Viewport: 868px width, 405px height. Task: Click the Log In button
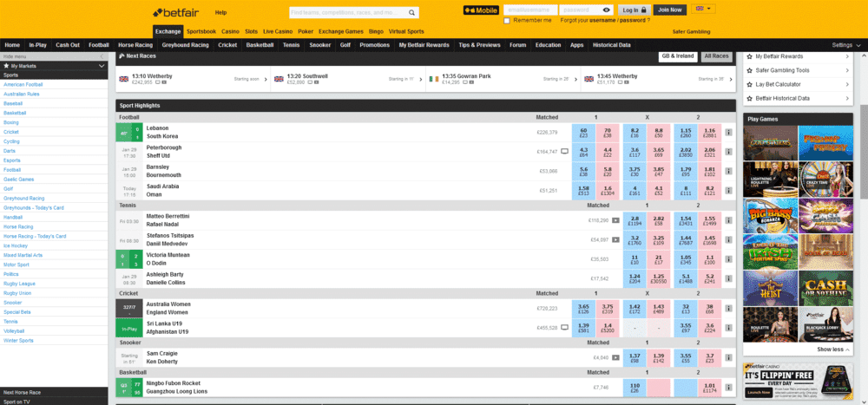click(x=634, y=10)
